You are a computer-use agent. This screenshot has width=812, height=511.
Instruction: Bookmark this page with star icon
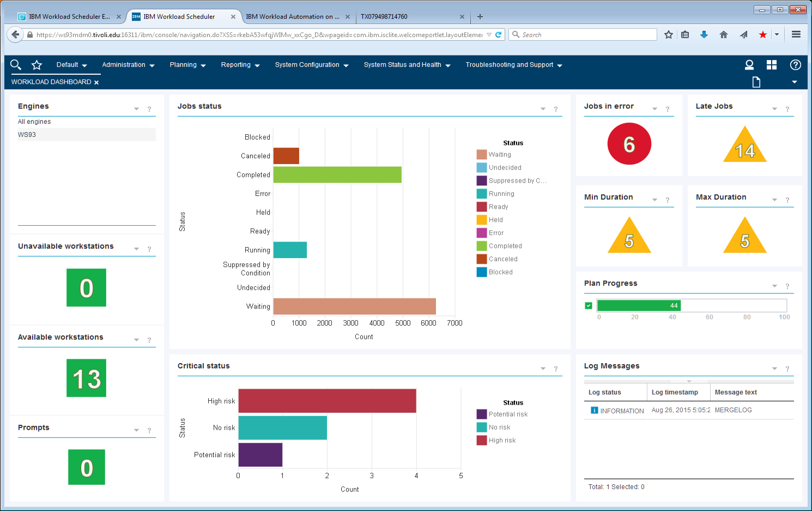pyautogui.click(x=669, y=34)
